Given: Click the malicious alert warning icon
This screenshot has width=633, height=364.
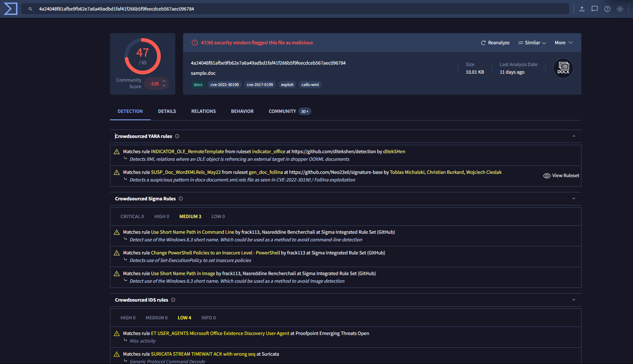Looking at the screenshot, I should 195,43.
